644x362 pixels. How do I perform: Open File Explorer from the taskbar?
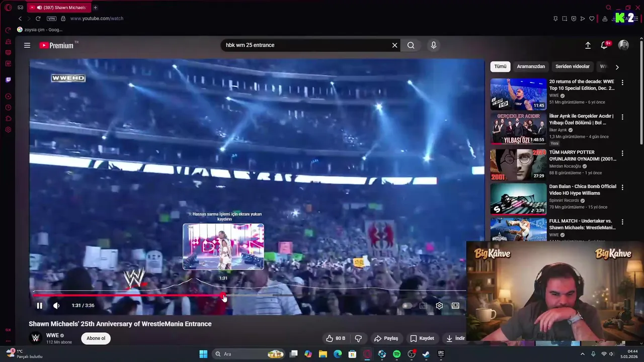(323, 354)
